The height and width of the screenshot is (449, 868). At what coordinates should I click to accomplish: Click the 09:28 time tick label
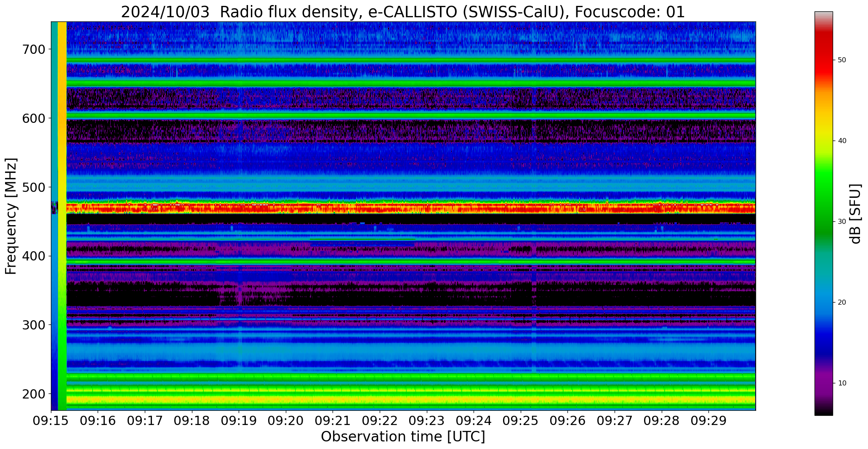click(x=661, y=421)
